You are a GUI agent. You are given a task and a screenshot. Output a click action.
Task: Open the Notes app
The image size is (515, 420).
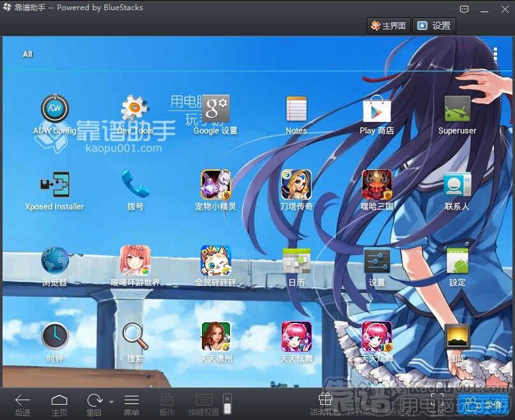(296, 110)
